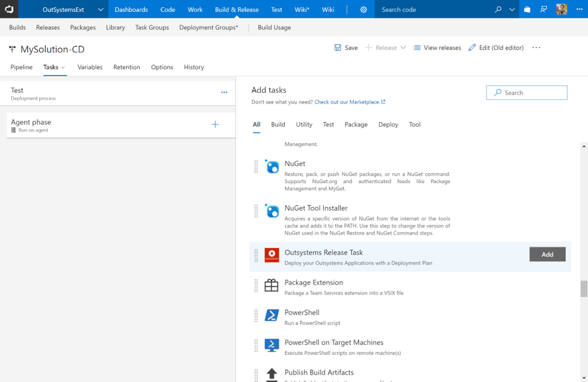The width and height of the screenshot is (588, 382).
Task: Add the Outsystems Release Task
Action: [547, 254]
